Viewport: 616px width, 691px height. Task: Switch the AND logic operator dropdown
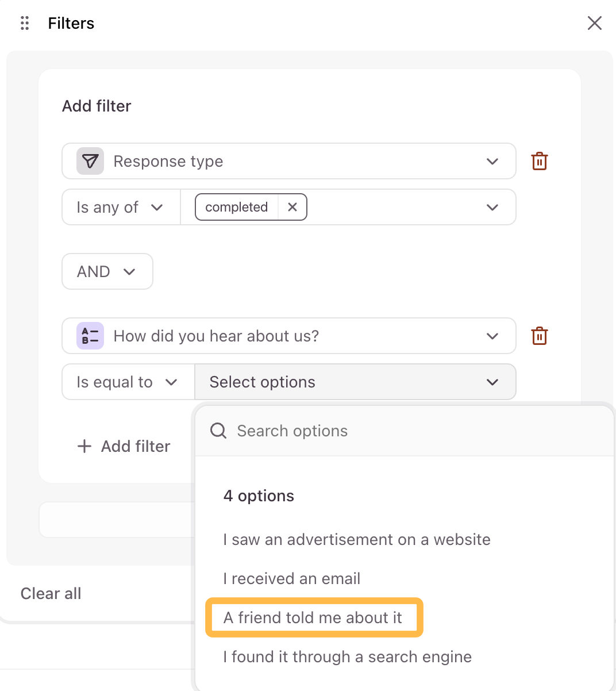pyautogui.click(x=107, y=271)
